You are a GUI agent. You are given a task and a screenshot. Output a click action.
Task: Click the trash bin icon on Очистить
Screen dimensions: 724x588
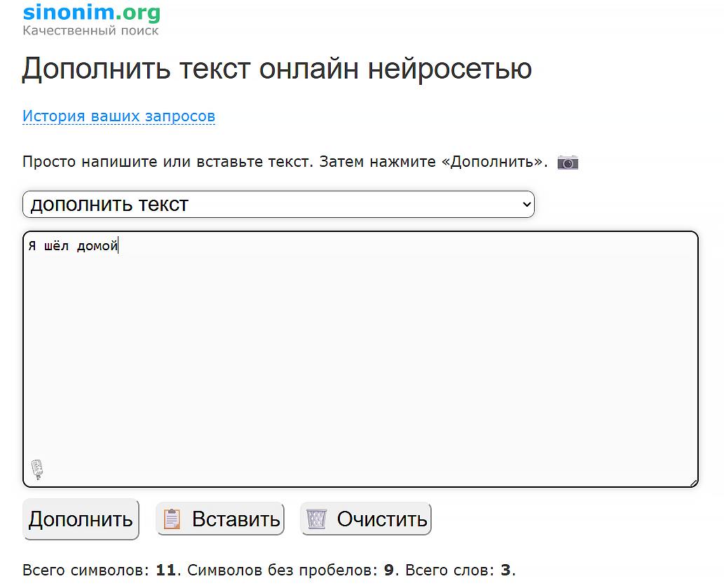coord(317,519)
